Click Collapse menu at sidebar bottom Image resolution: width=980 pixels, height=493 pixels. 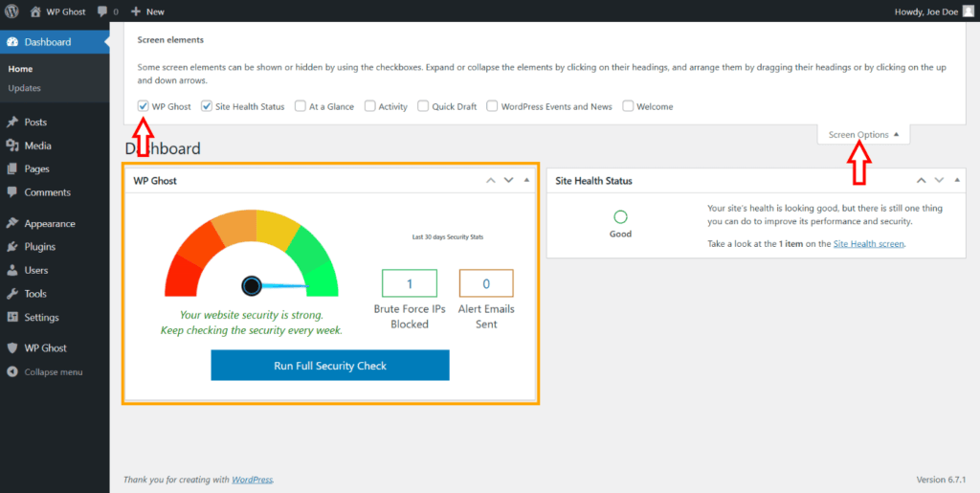tap(53, 371)
